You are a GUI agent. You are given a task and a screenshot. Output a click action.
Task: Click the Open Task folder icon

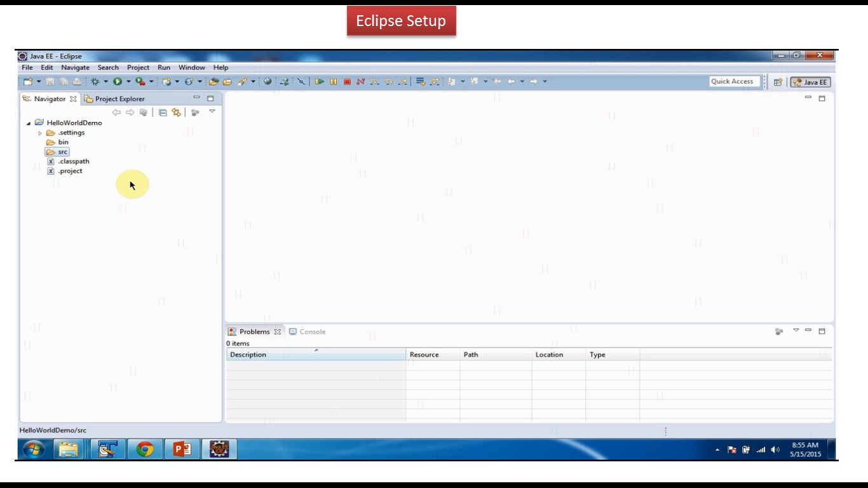(227, 81)
